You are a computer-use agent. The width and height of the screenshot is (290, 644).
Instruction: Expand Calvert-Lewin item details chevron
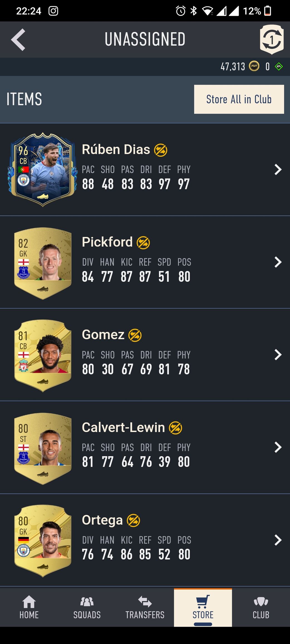click(278, 447)
